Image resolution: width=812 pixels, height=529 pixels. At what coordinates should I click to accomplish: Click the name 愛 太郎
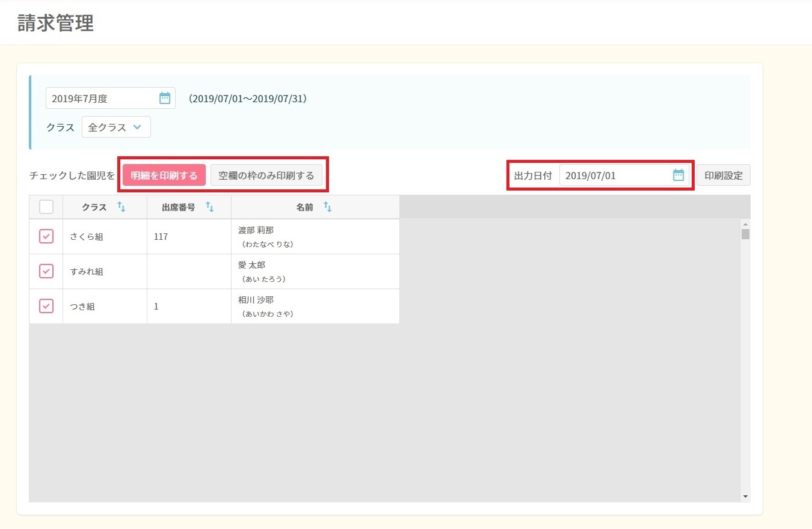coord(251,265)
